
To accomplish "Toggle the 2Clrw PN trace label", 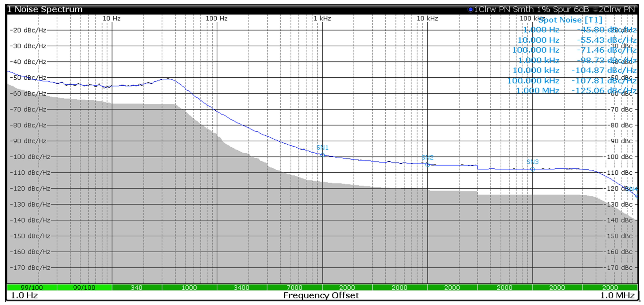I will click(x=617, y=9).
